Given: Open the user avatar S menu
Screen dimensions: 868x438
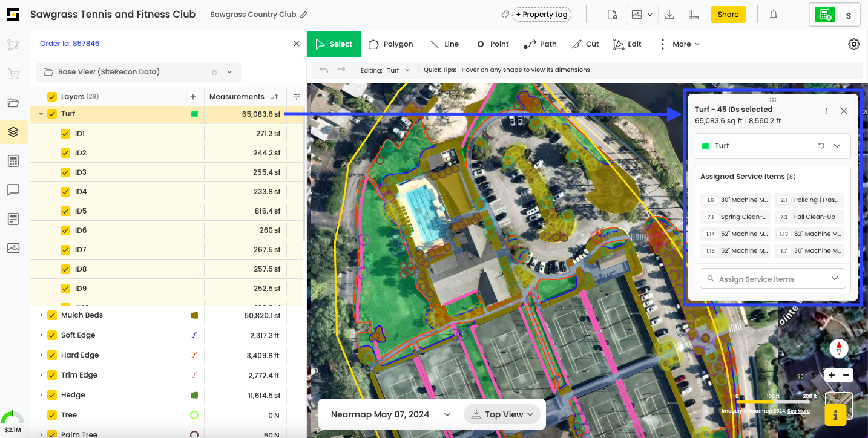Looking at the screenshot, I should tap(848, 16).
